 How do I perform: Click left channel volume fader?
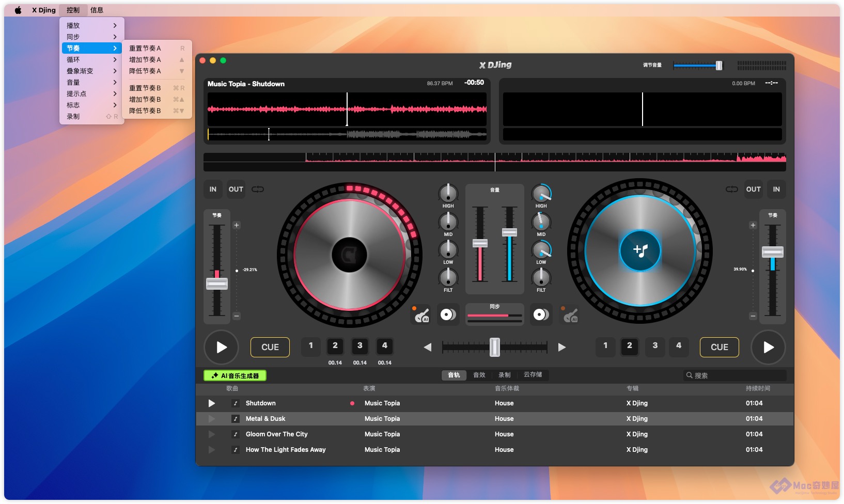coord(480,244)
